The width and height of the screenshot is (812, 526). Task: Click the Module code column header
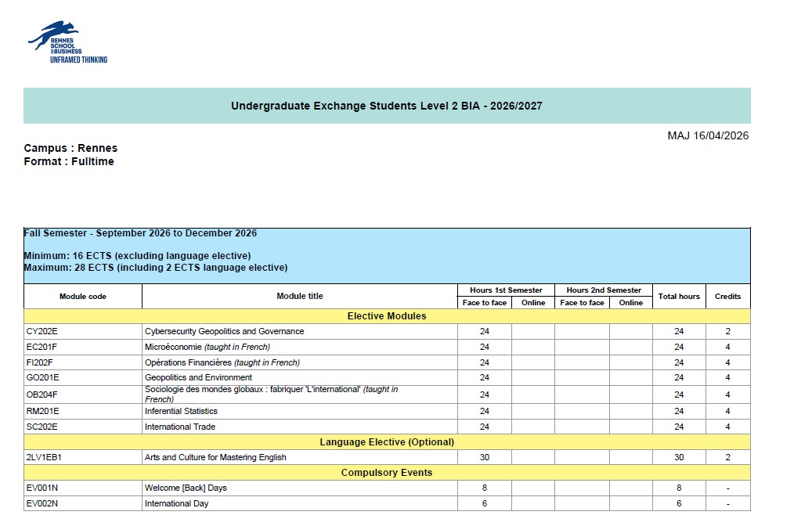point(83,297)
